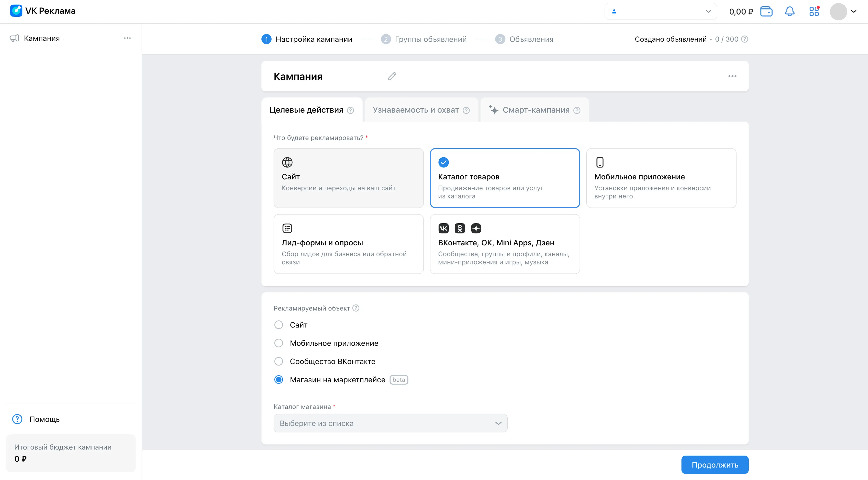Click help icon next to Узнаваемость и охват

[x=466, y=110]
